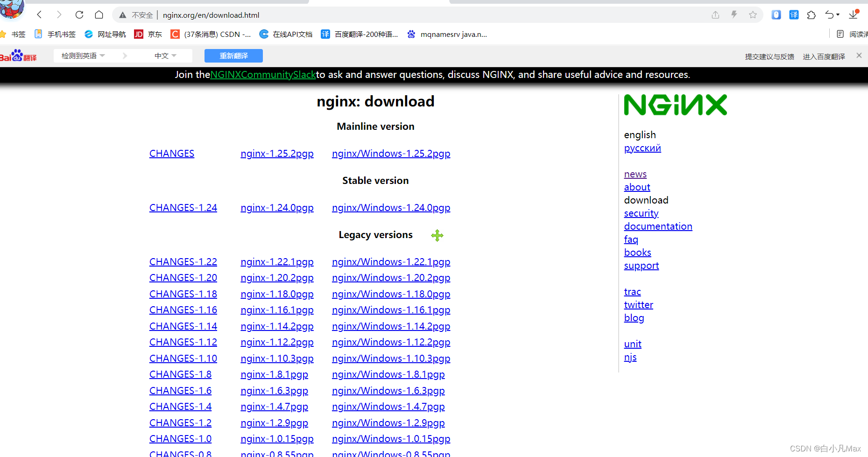868x457 pixels.
Task: Click the 重新翻译 blue button
Action: (x=233, y=56)
